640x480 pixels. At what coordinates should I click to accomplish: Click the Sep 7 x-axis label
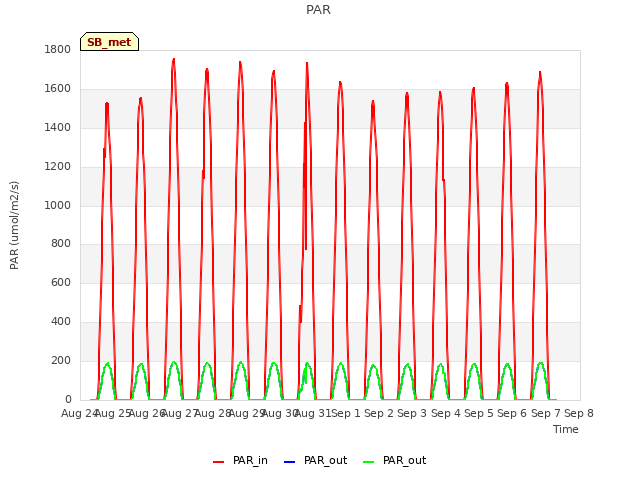546,413
